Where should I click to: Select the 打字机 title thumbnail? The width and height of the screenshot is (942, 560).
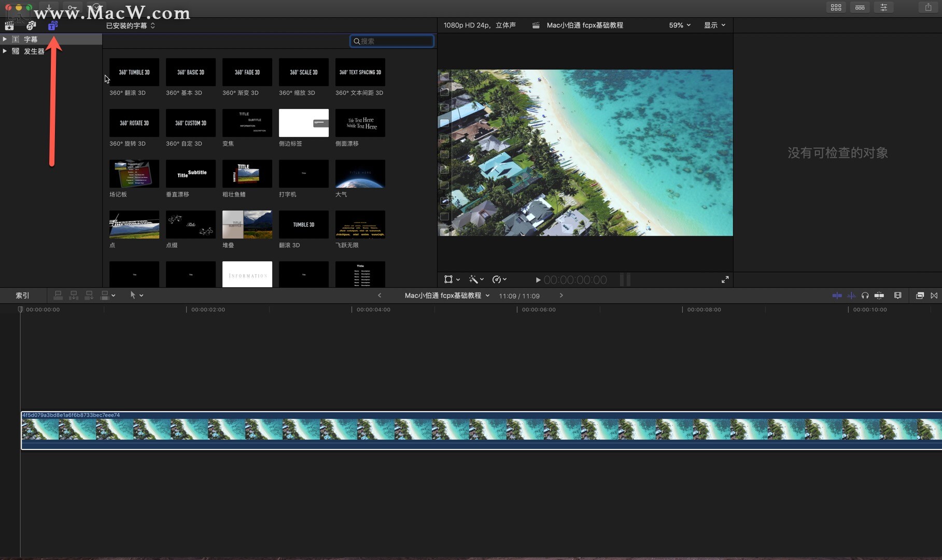pos(303,174)
